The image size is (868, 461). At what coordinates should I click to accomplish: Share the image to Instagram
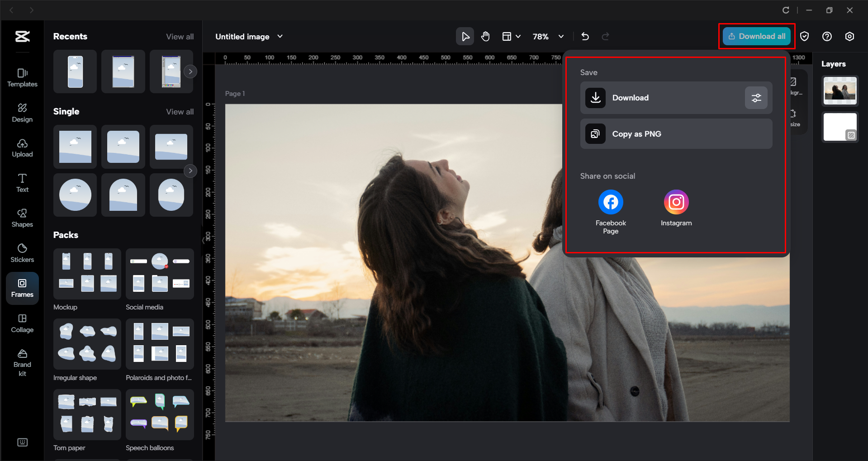coord(676,202)
